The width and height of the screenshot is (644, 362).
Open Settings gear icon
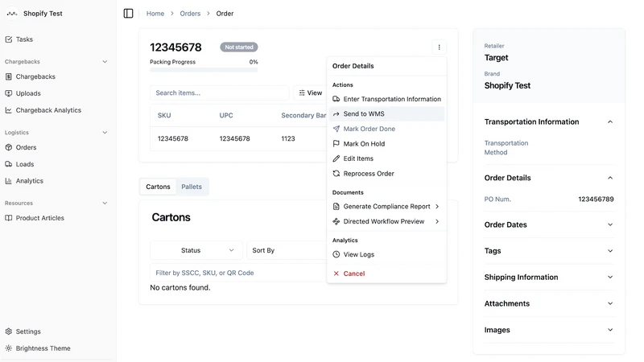pyautogui.click(x=9, y=331)
